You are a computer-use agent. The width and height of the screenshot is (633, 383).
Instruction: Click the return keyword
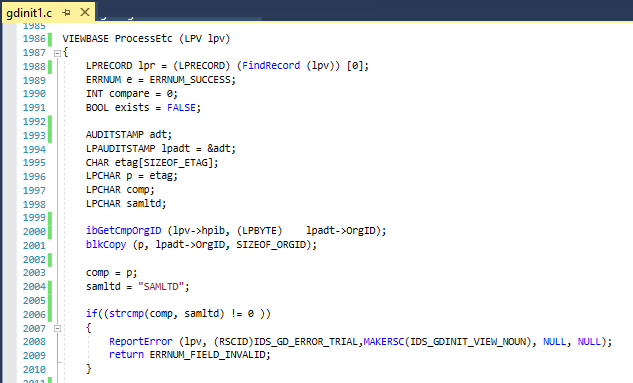pos(126,355)
